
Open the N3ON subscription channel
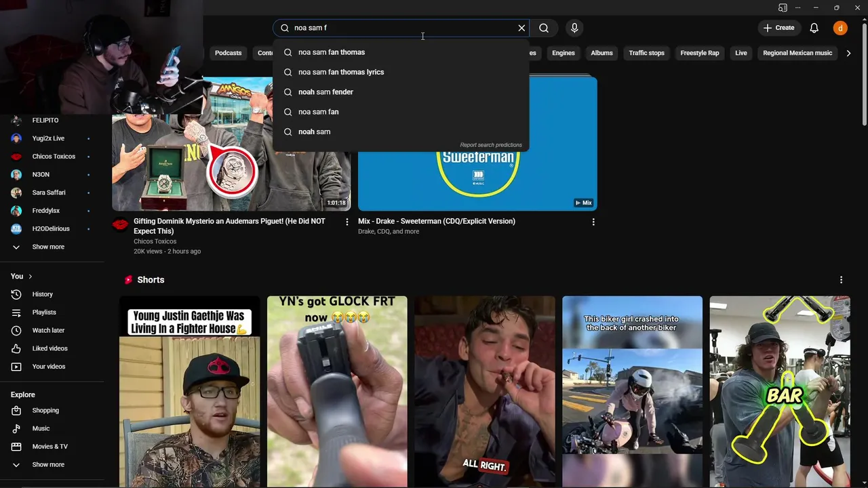tap(52, 174)
